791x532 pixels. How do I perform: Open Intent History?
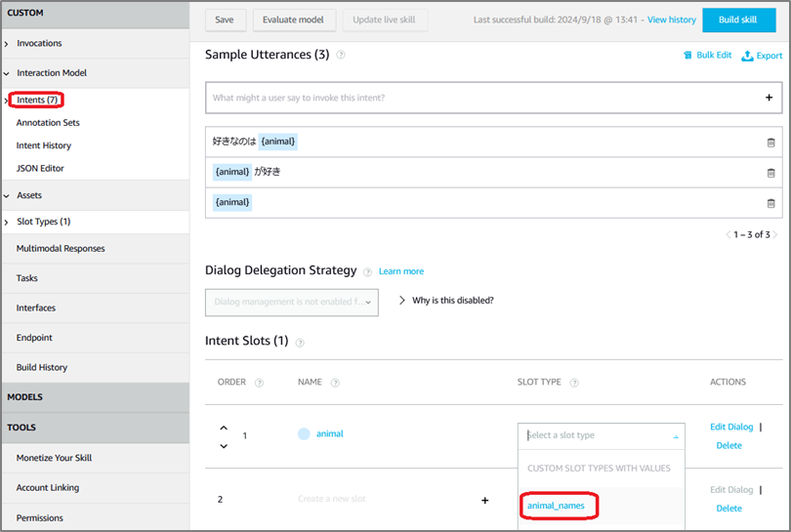(x=44, y=145)
